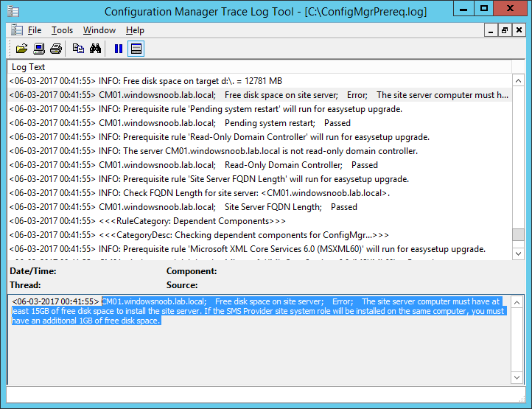Select the 'is not read-only domain controller' row
Screen dimensions: 532x409
259,151
